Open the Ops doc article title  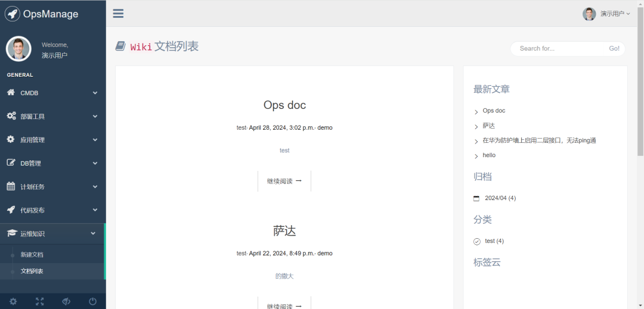click(284, 105)
